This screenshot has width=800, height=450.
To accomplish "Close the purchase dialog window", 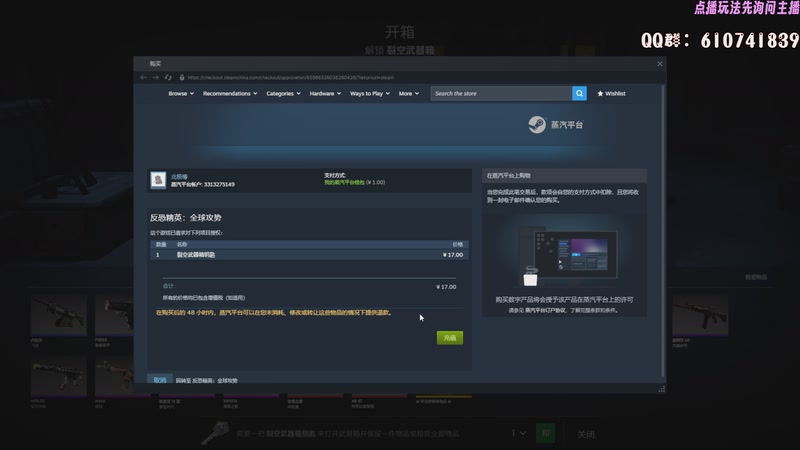I will tap(660, 64).
